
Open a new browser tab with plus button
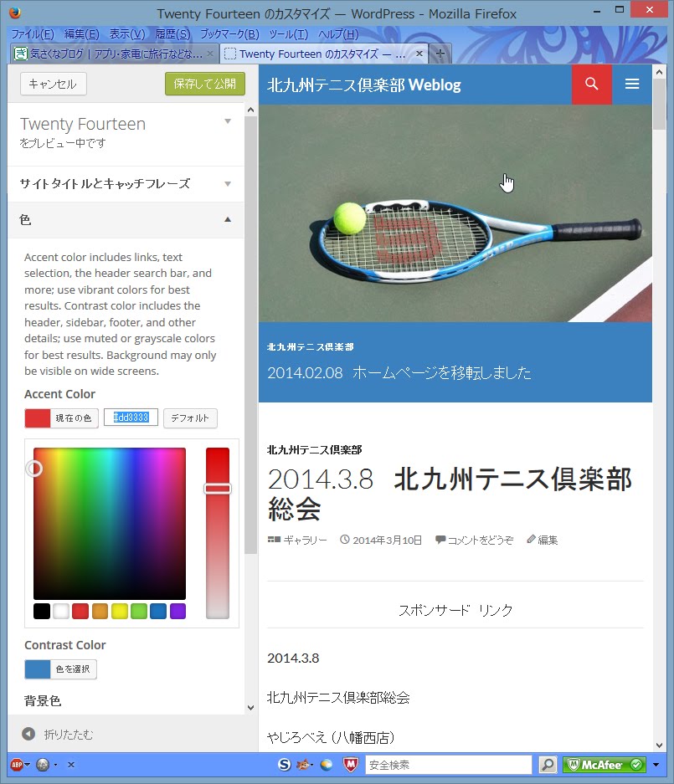(440, 54)
